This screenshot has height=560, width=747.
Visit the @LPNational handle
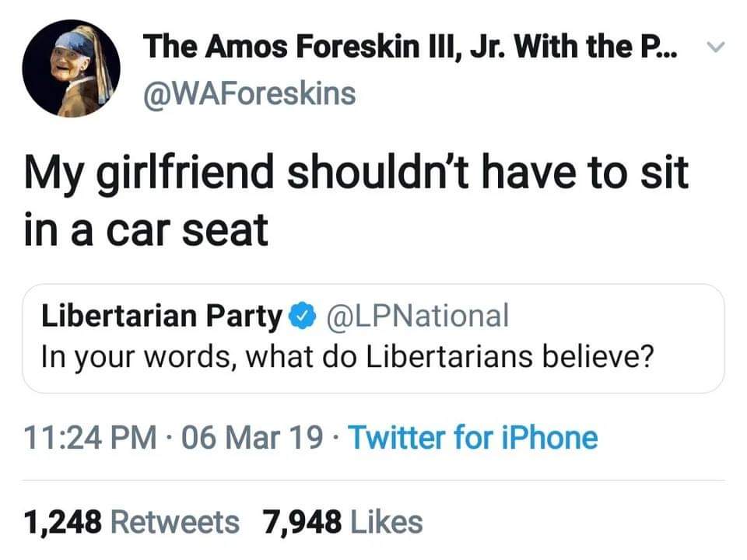pyautogui.click(x=412, y=317)
